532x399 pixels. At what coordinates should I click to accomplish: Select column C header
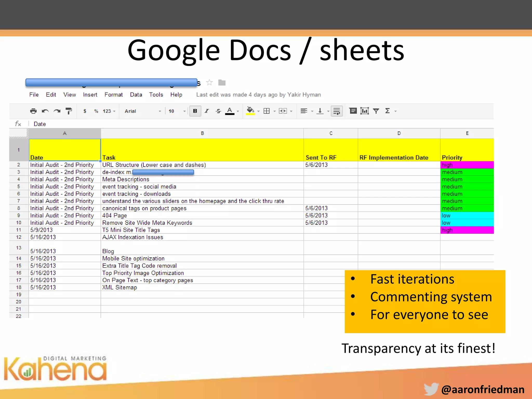(x=331, y=133)
